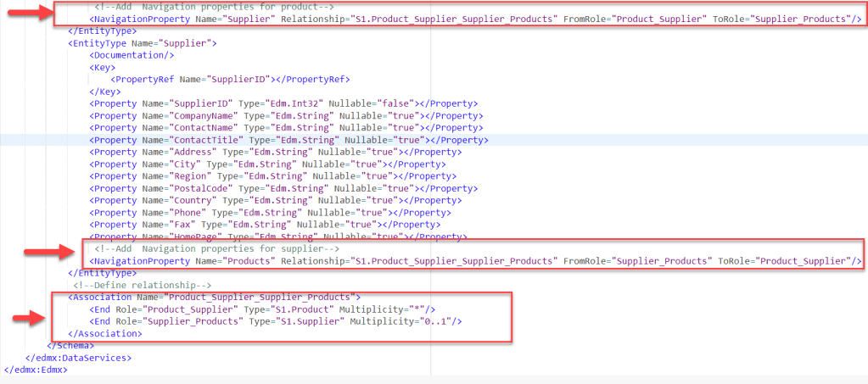Click the End Role line with Multiplicity="0..1"
This screenshot has width=868, height=384.
coord(275,322)
